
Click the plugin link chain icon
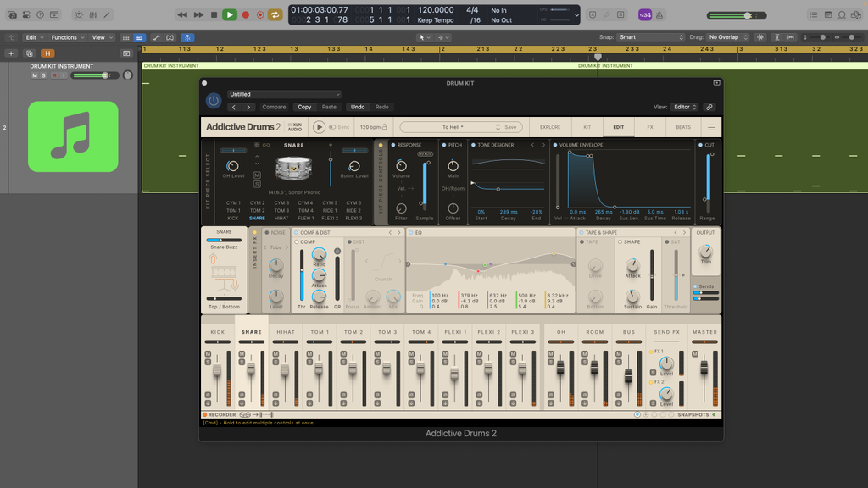point(709,108)
